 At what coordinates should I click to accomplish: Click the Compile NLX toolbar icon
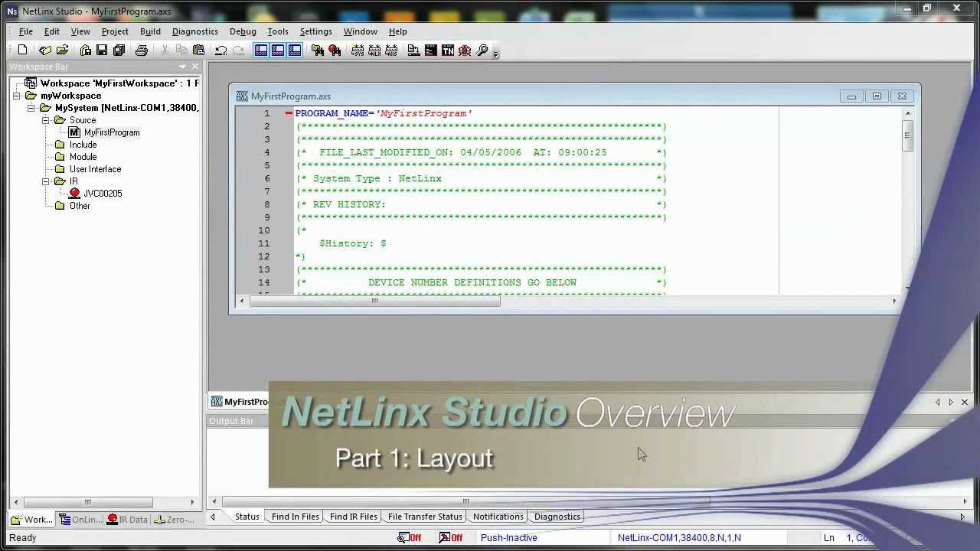[374, 51]
